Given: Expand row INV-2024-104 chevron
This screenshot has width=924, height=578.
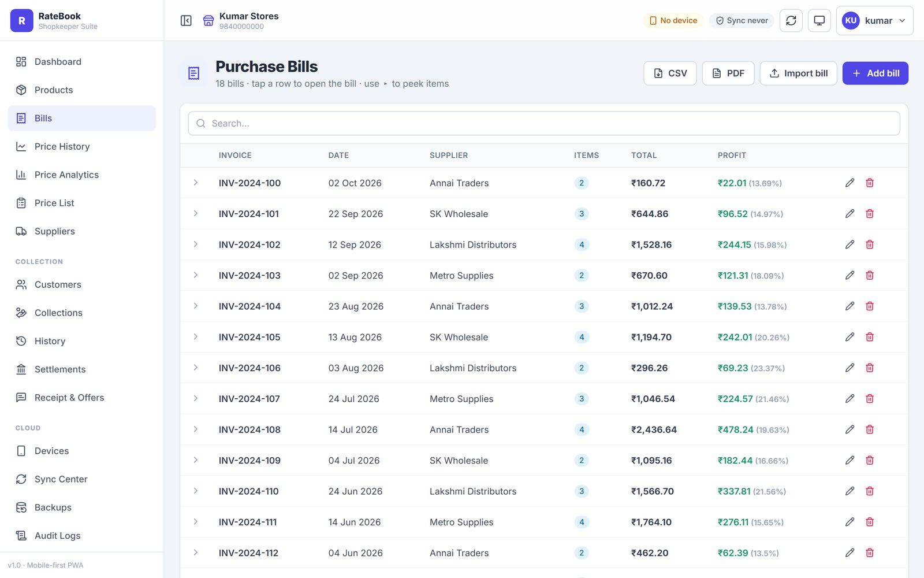Looking at the screenshot, I should (196, 306).
